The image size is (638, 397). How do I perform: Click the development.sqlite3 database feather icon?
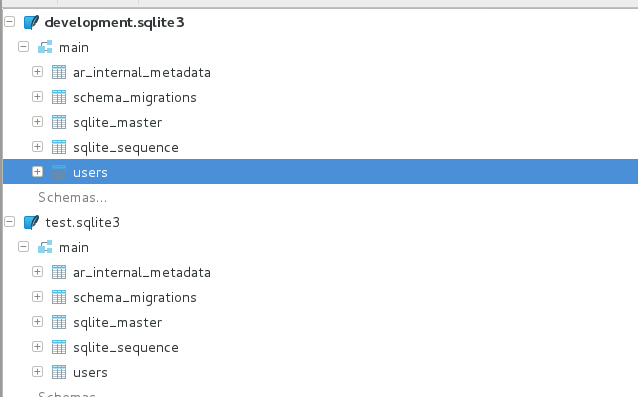[31, 22]
